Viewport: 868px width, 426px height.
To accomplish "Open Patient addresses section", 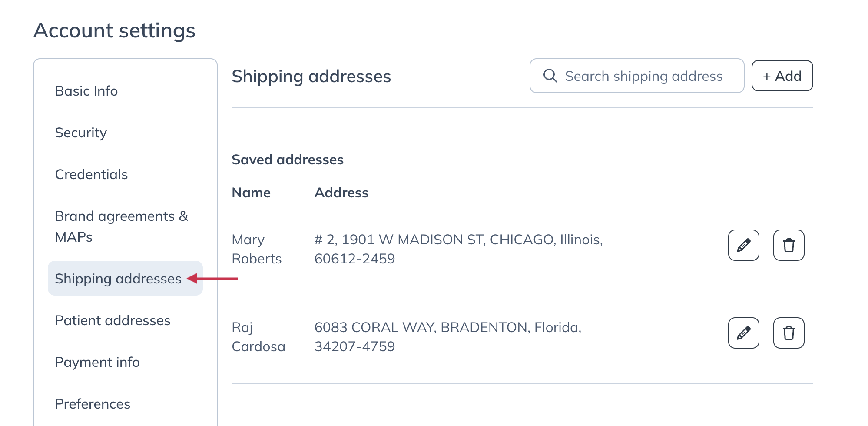I will 113,320.
